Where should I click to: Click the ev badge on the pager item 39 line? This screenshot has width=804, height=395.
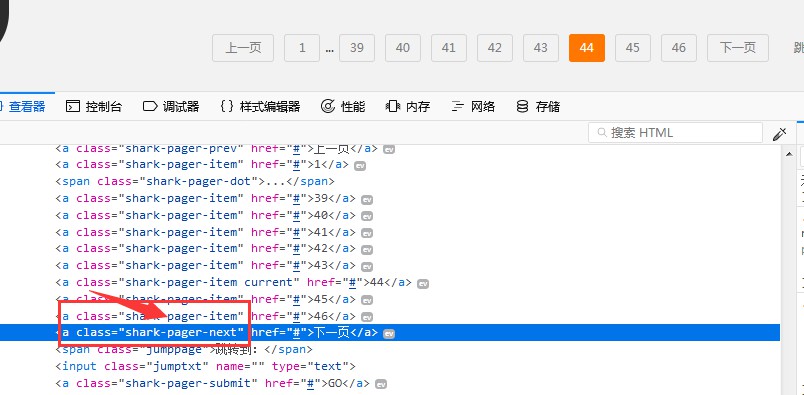(367, 200)
